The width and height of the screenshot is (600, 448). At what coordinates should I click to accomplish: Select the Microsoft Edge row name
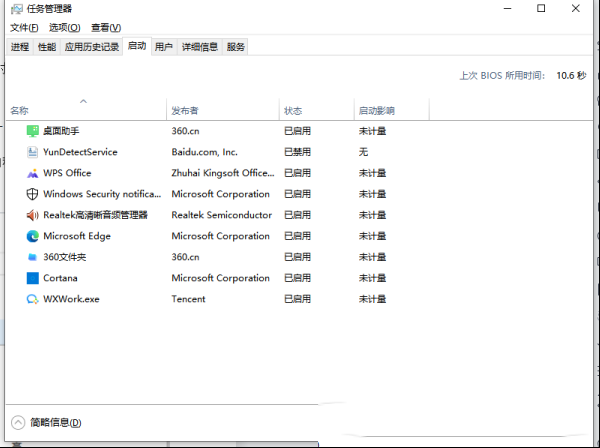[77, 236]
